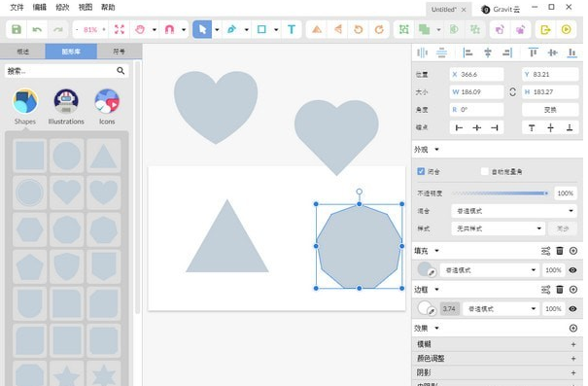Switch to the leftmost sidebar tab
The width and height of the screenshot is (588, 386).
click(23, 52)
